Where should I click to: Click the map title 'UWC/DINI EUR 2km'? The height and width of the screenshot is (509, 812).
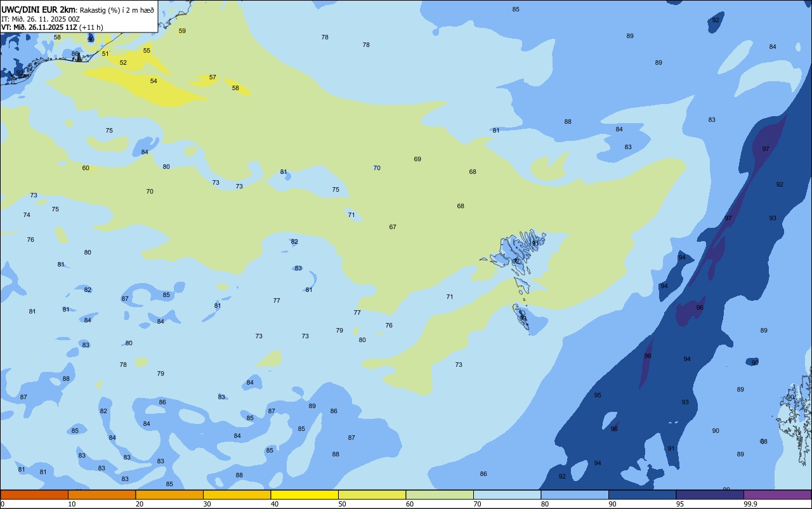(x=37, y=9)
